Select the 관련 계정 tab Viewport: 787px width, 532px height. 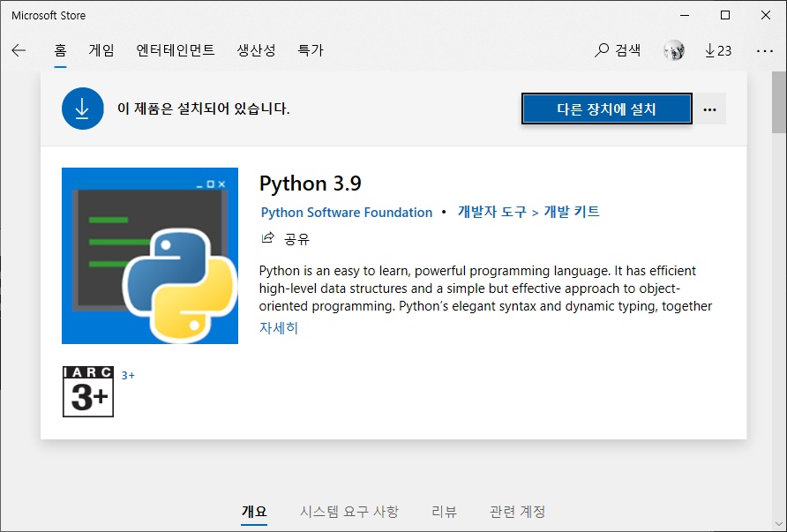tap(518, 512)
